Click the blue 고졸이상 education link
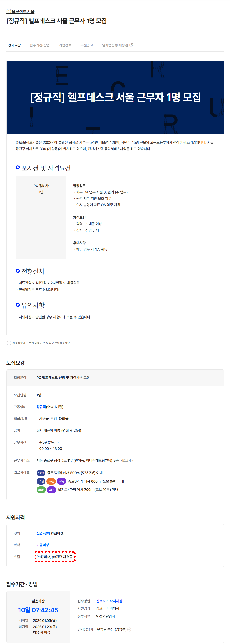Screen dimensions: 230x644 pyautogui.click(x=42, y=545)
